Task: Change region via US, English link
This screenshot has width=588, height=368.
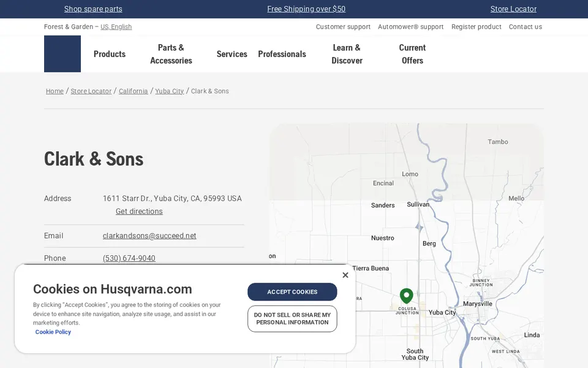Action: pos(116,26)
